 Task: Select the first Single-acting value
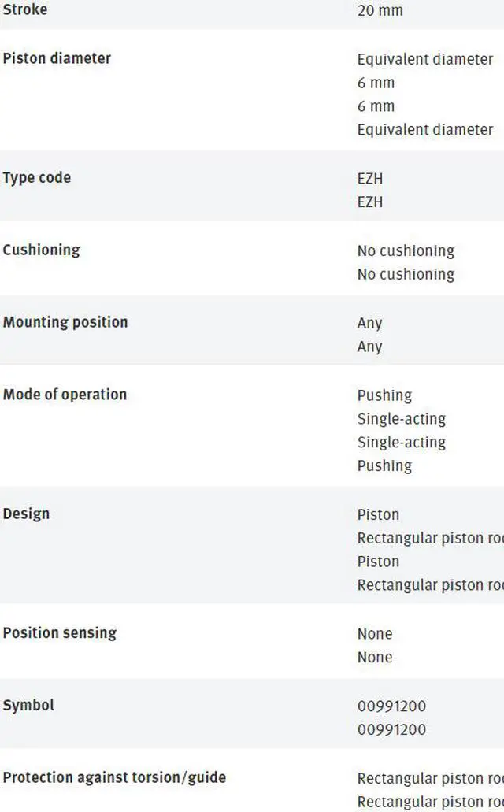(402, 419)
